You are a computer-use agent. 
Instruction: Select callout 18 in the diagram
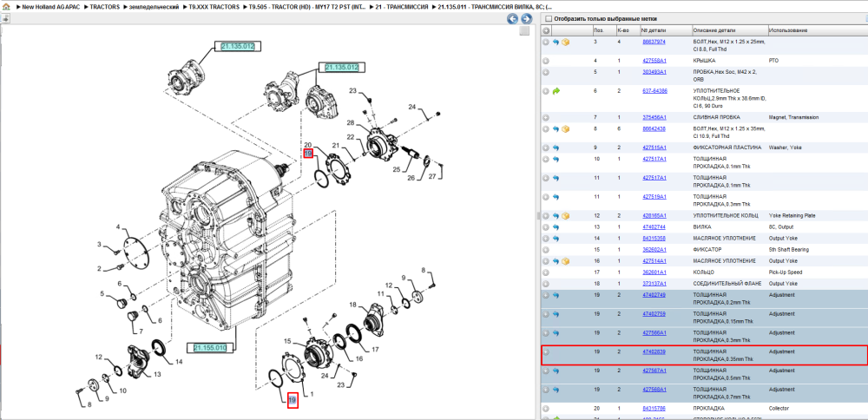click(x=352, y=305)
